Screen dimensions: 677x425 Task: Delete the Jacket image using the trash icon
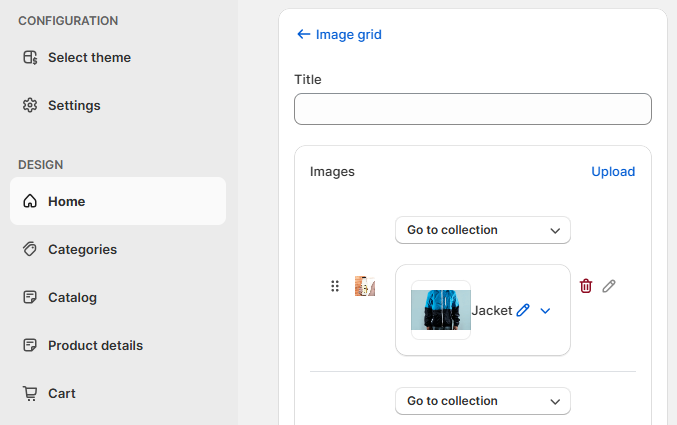click(586, 286)
